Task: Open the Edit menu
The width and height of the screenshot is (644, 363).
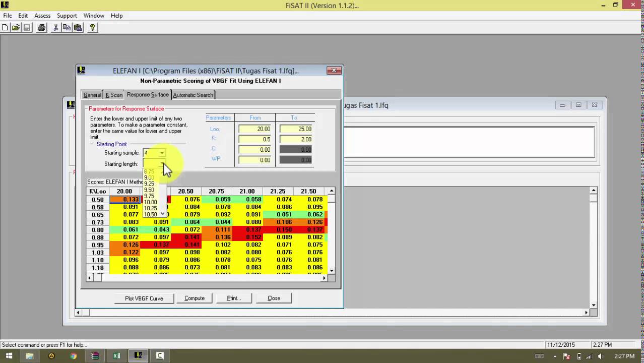Action: 23,16
